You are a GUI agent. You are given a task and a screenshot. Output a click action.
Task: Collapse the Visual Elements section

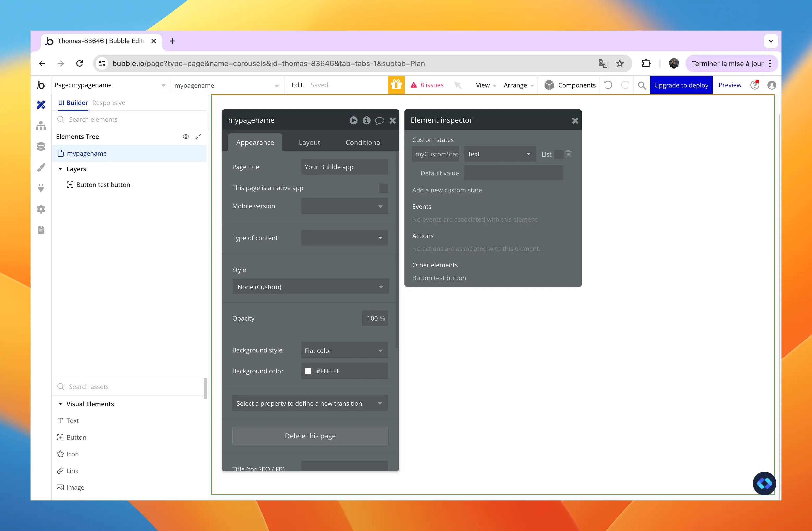click(60, 404)
